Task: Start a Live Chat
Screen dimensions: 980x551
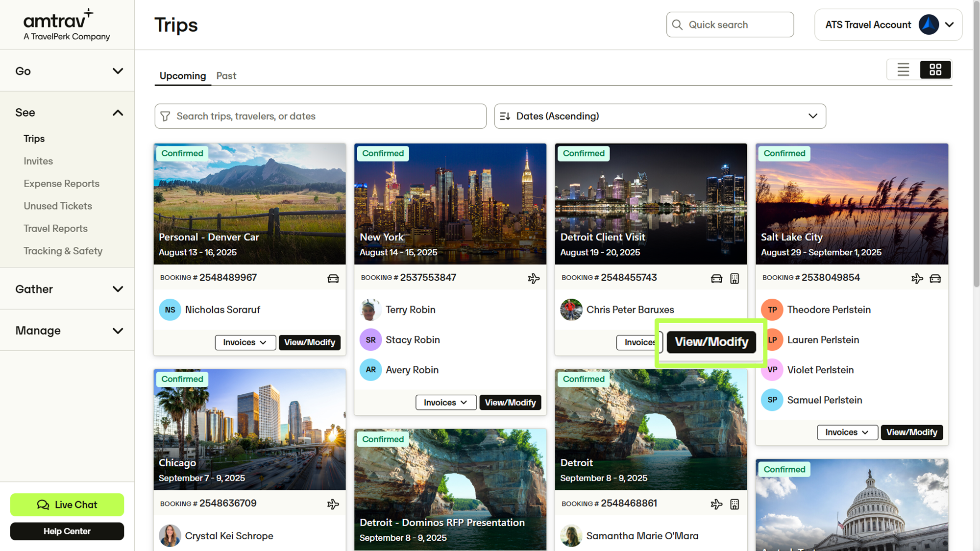Action: [67, 504]
